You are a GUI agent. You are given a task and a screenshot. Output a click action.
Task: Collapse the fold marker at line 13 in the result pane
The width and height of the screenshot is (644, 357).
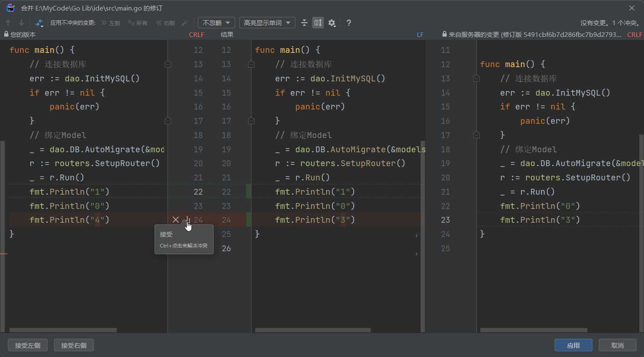point(251,64)
